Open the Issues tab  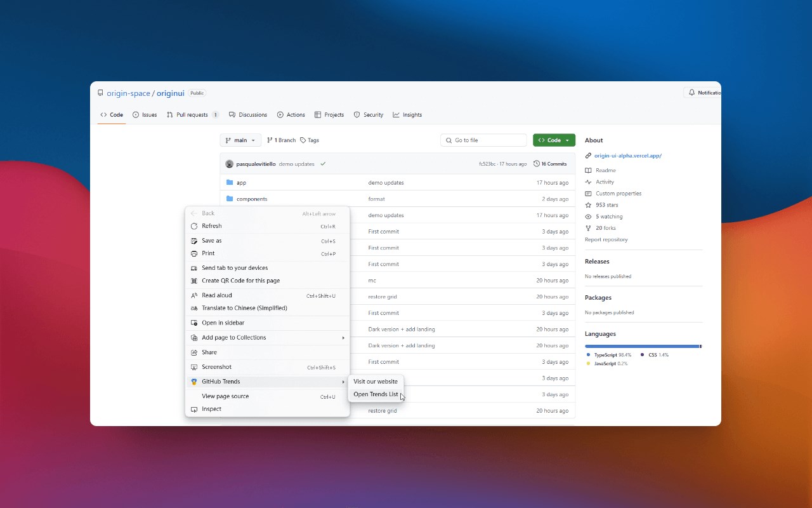click(x=145, y=115)
